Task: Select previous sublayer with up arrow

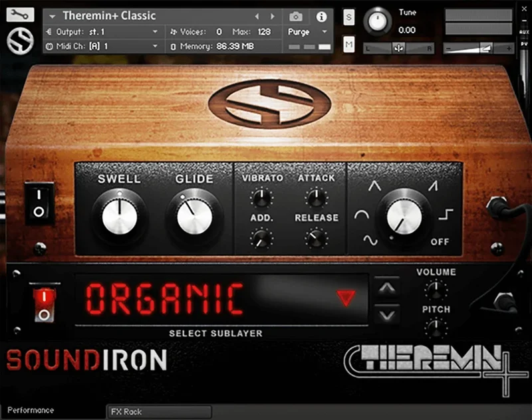Action: click(387, 289)
